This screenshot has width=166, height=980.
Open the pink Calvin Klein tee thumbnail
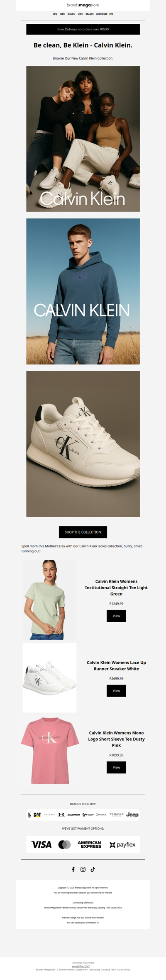(50, 751)
